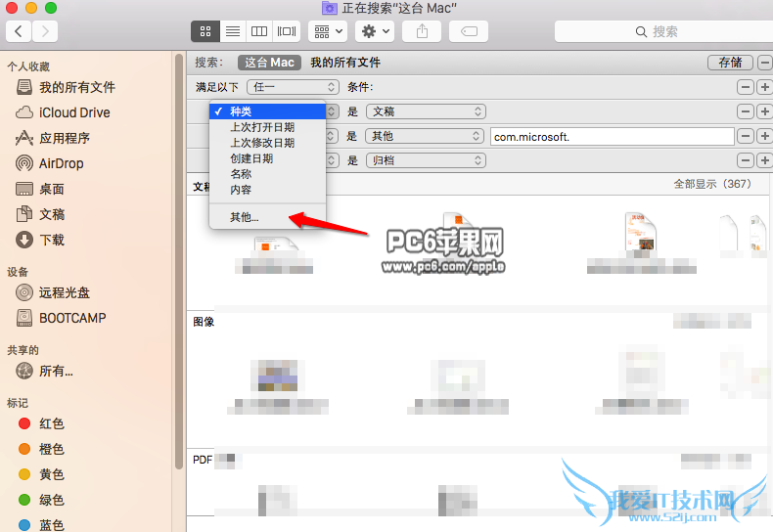Focus the 搜索 search field
This screenshot has width=773, height=532.
click(663, 31)
